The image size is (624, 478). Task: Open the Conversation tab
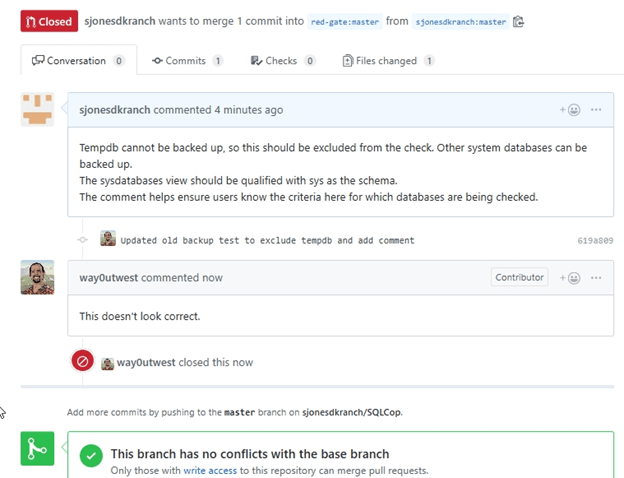[x=77, y=61]
